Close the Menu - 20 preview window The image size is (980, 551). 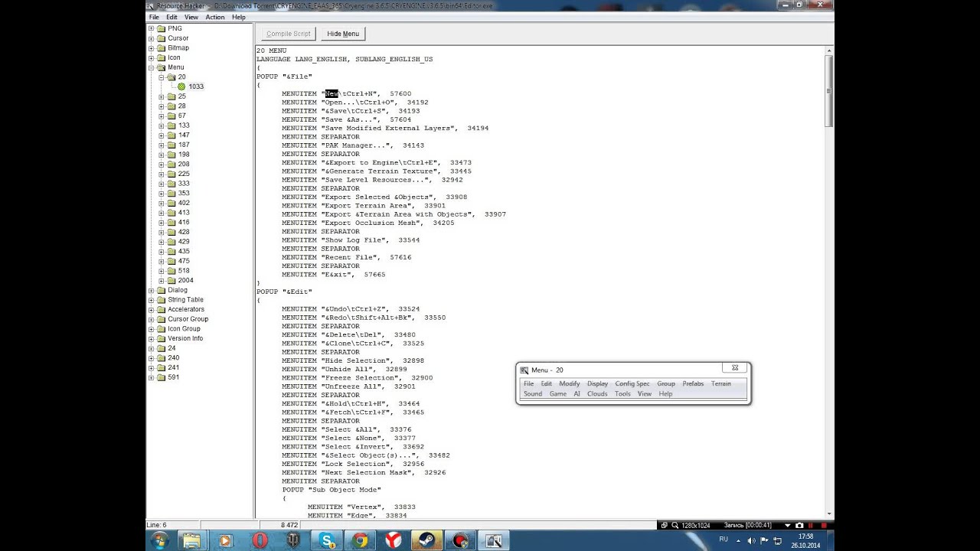pyautogui.click(x=735, y=368)
